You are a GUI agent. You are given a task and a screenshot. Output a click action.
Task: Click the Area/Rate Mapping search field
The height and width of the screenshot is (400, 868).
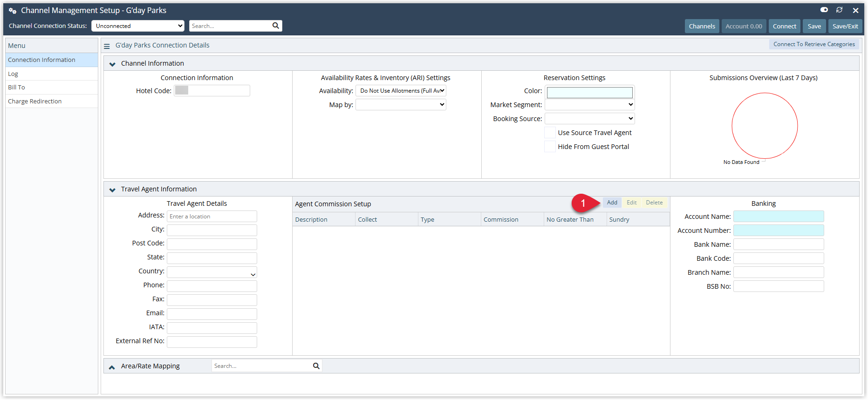click(262, 366)
